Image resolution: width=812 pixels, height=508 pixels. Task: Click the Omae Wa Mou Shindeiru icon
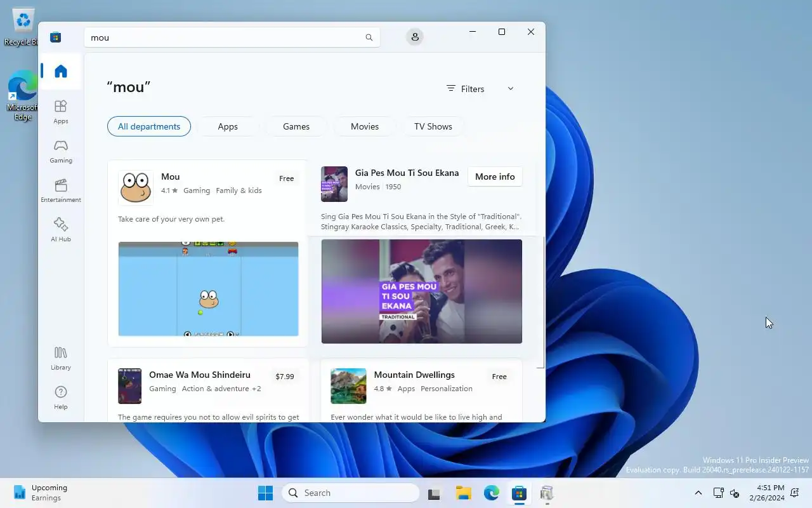pyautogui.click(x=130, y=386)
